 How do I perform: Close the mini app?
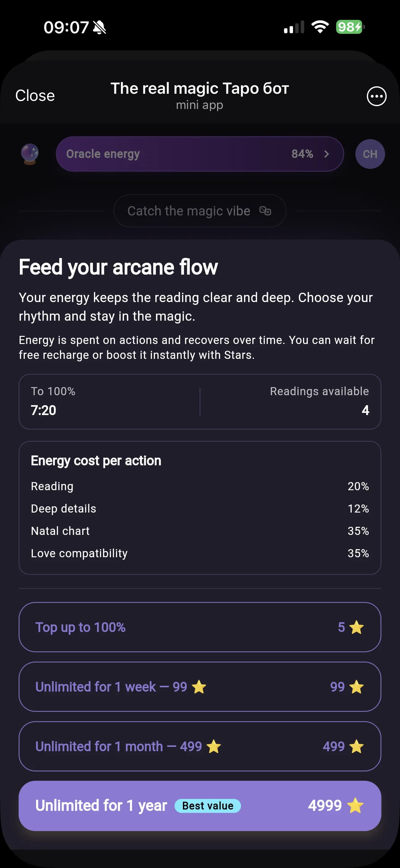pos(35,96)
